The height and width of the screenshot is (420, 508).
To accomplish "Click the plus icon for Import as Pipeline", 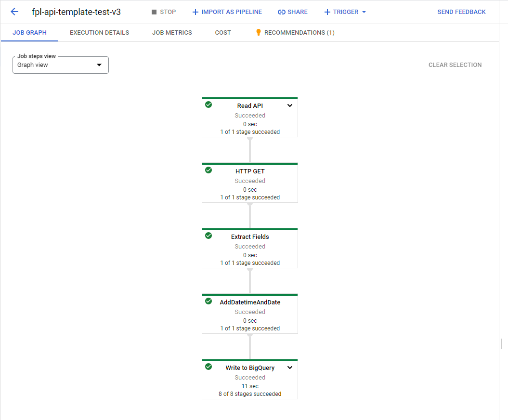I will 195,12.
